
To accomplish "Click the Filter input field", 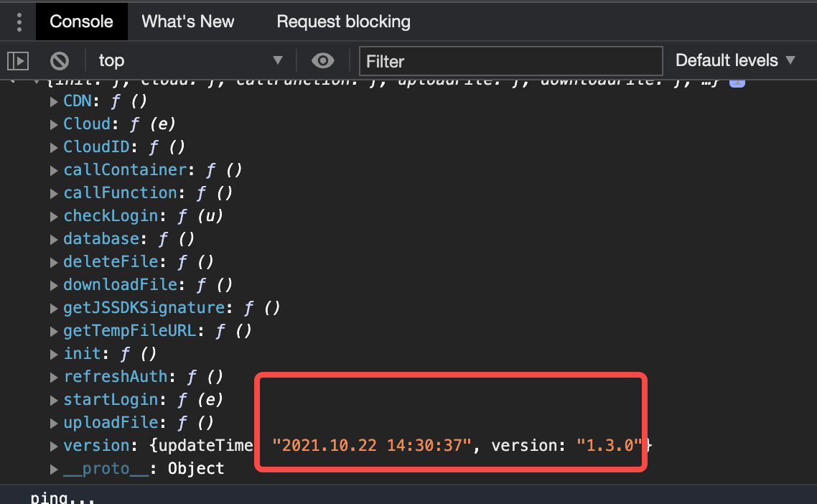I will tap(510, 61).
